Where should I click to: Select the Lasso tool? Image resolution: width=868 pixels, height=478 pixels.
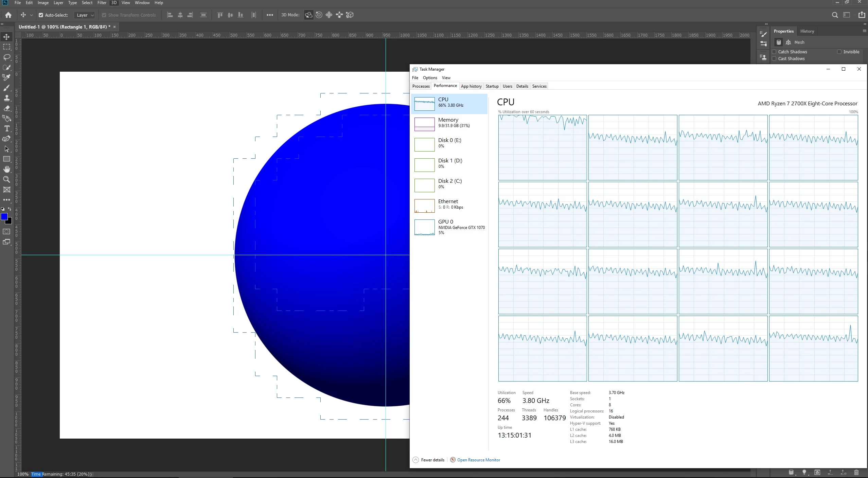point(7,57)
